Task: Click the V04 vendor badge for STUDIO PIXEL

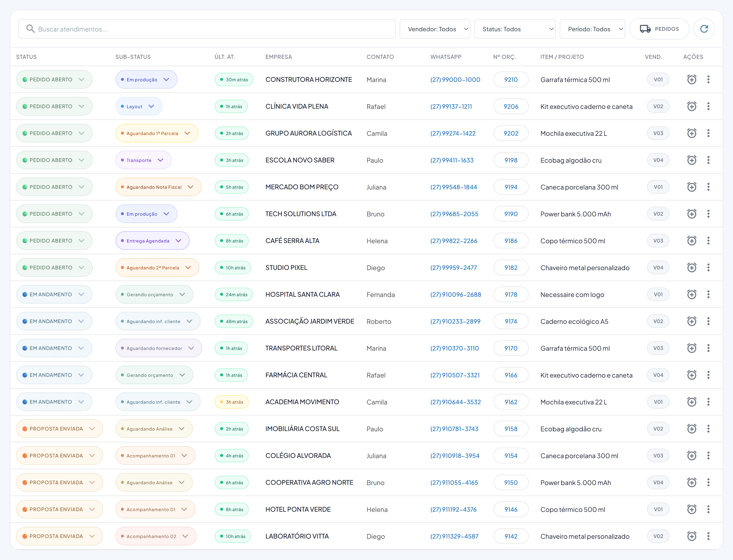Action: coord(658,267)
